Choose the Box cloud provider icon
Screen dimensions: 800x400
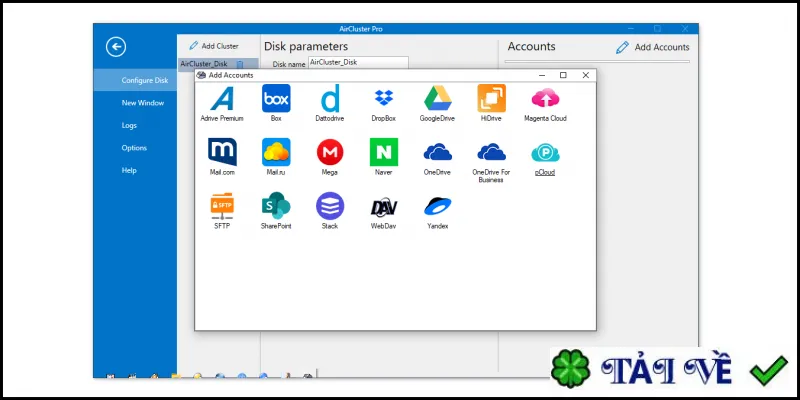click(x=276, y=98)
